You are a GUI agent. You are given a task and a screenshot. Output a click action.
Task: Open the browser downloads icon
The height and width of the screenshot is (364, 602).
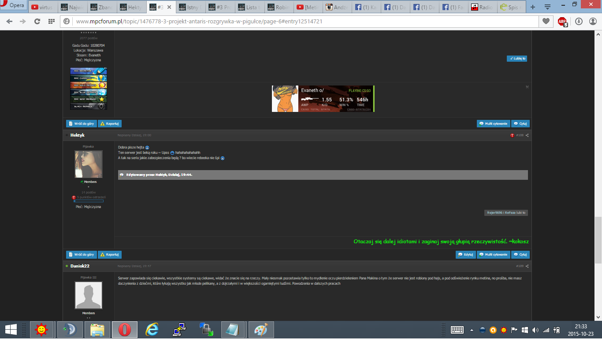pos(579,21)
